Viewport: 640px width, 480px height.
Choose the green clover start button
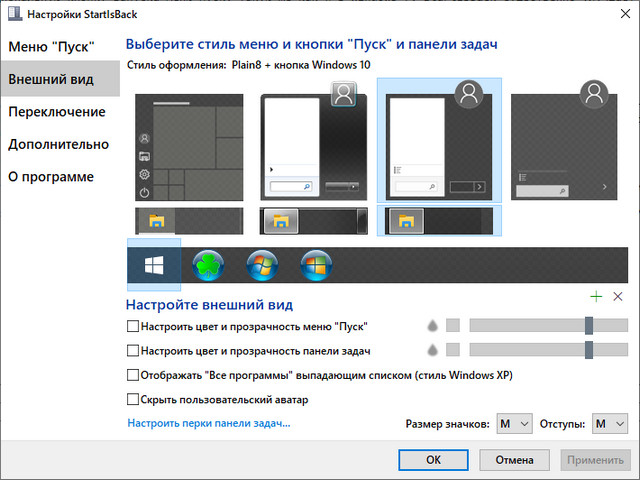click(208, 265)
